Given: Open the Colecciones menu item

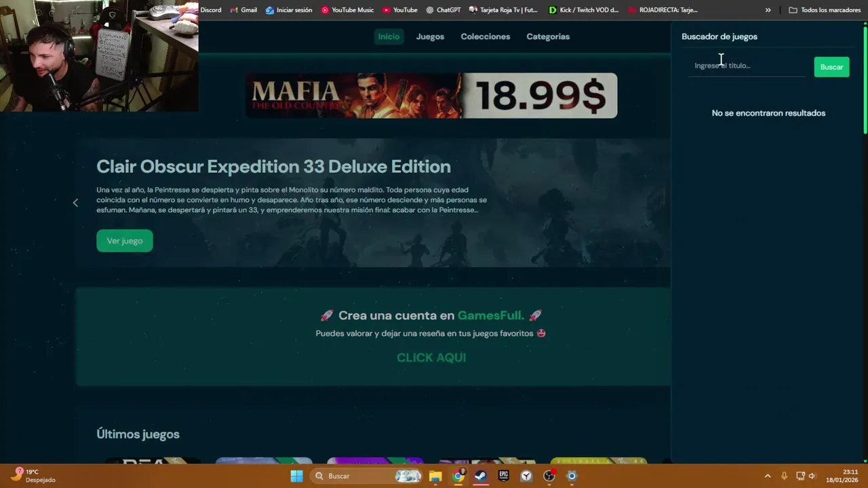Looking at the screenshot, I should tap(485, 37).
